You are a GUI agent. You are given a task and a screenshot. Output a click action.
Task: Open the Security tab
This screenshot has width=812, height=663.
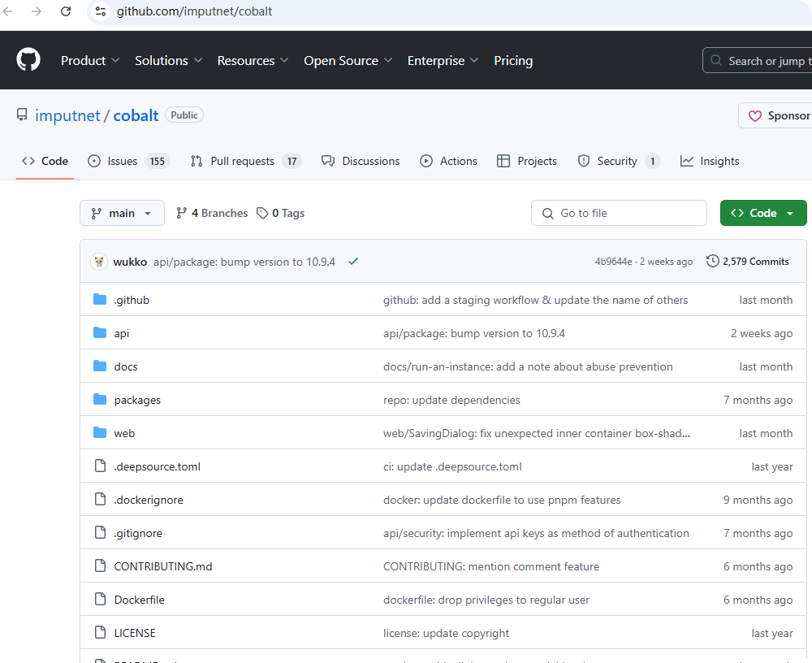[x=618, y=161]
